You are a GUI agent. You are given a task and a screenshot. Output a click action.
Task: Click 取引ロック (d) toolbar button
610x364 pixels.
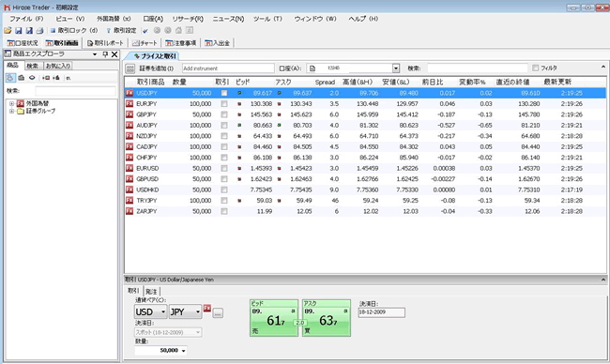(74, 30)
